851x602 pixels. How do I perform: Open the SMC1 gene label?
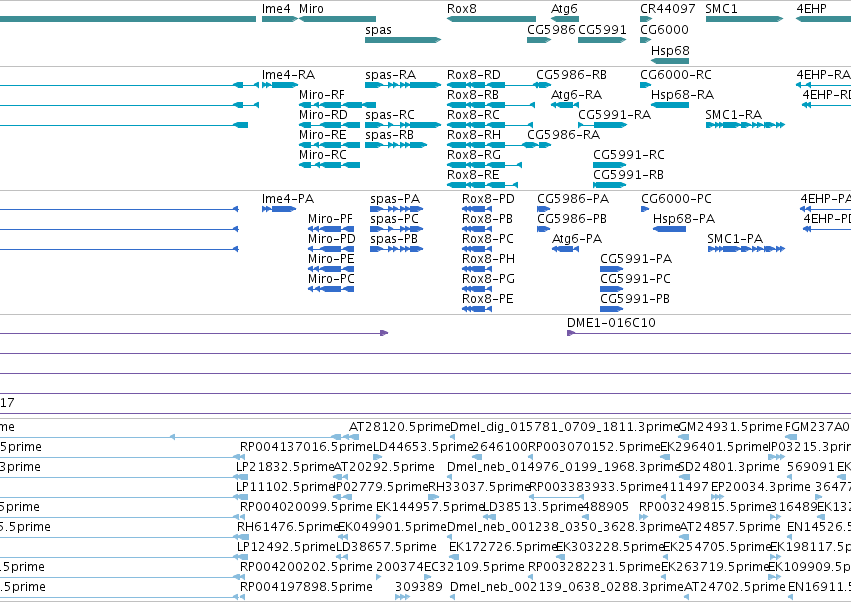coord(721,9)
